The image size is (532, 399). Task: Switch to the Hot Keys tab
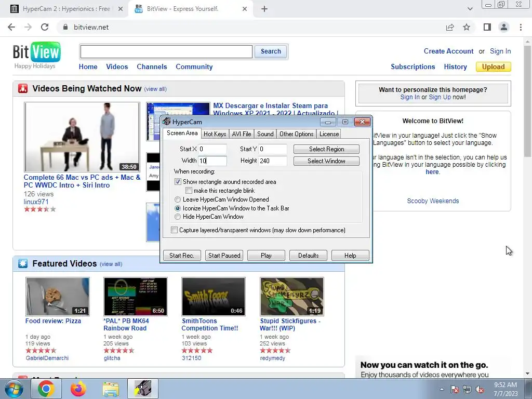215,134
